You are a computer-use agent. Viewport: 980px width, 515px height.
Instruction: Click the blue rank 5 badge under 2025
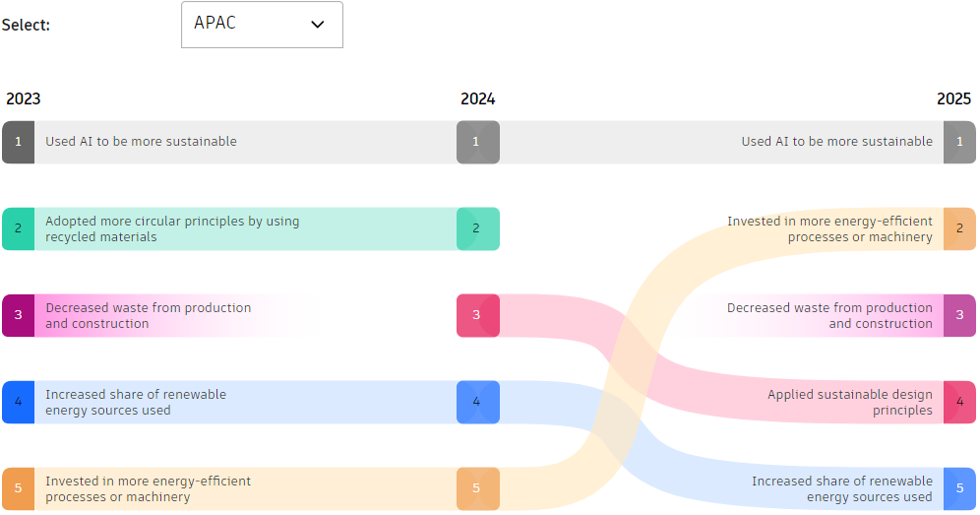click(959, 488)
